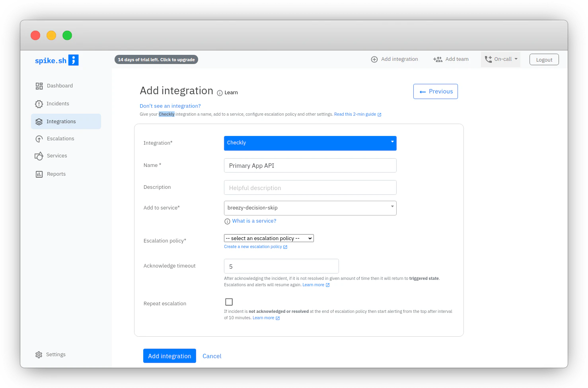Viewport: 588px width, 388px height.
Task: Open the Checkly integration dropdown
Action: 310,143
